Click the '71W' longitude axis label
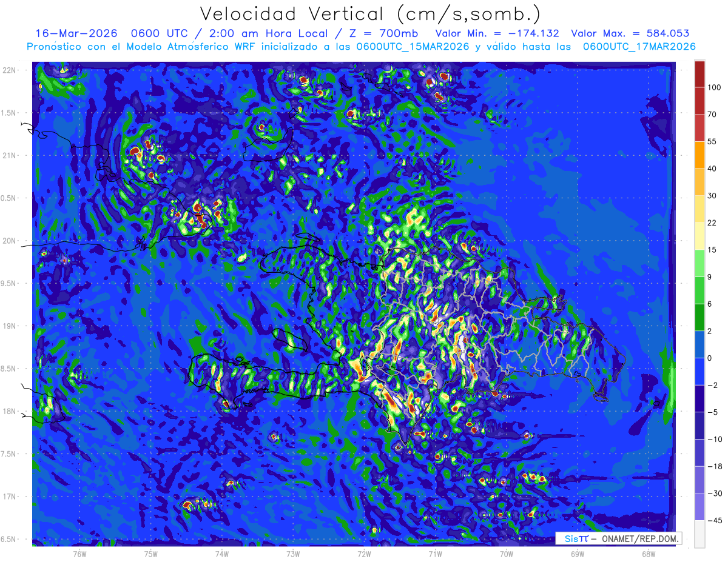Viewport: 728px width, 562px height. click(x=435, y=554)
